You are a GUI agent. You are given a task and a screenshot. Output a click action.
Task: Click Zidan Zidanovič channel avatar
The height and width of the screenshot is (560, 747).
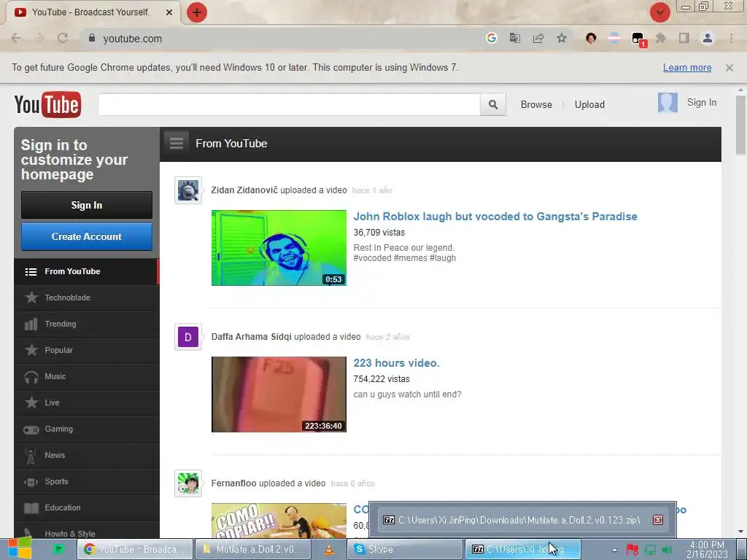click(188, 190)
